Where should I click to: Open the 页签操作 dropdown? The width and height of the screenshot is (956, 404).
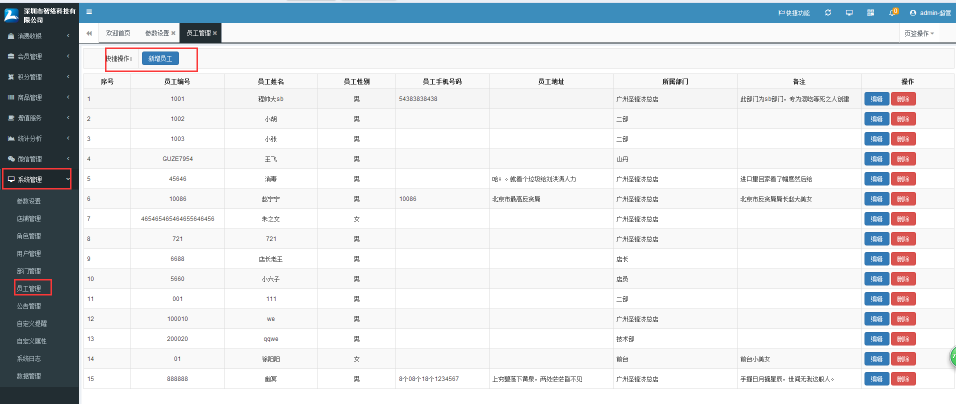pyautogui.click(x=919, y=34)
